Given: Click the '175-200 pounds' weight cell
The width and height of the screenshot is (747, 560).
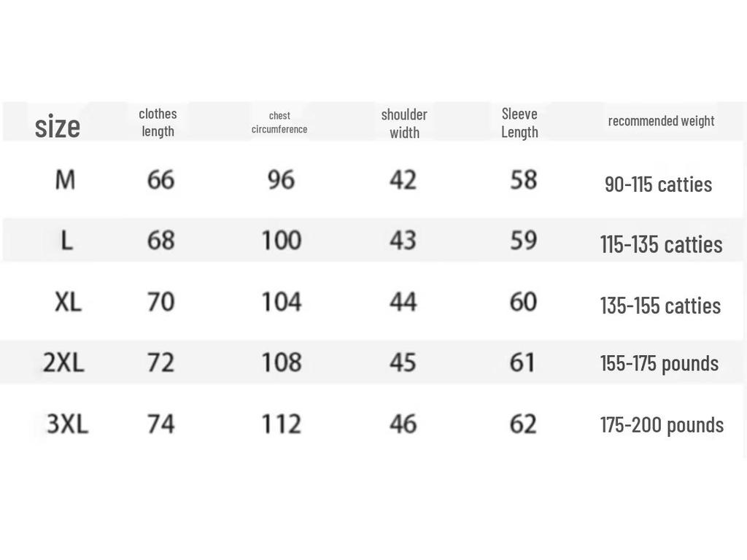Looking at the screenshot, I should point(662,424).
